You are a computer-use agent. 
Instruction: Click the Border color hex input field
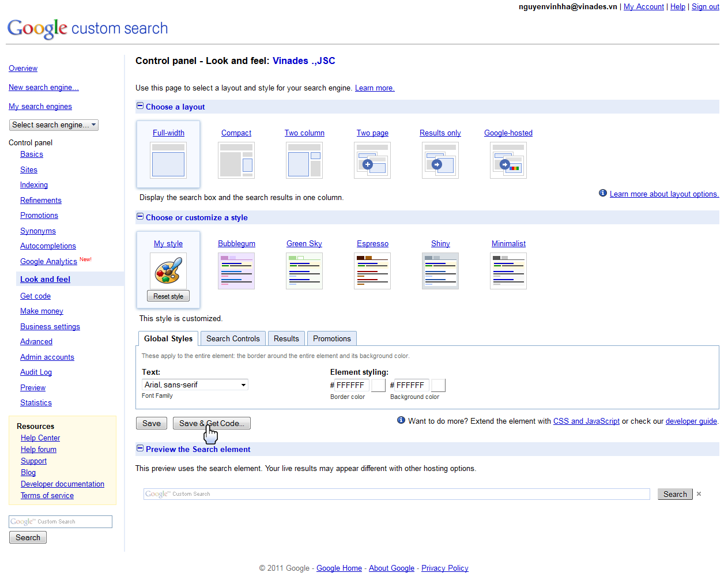pos(352,385)
